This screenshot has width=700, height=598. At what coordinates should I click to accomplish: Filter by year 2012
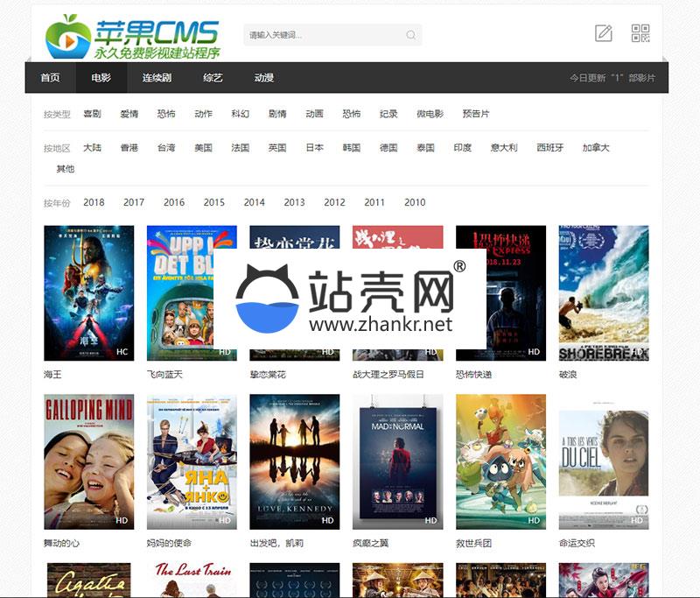[335, 202]
